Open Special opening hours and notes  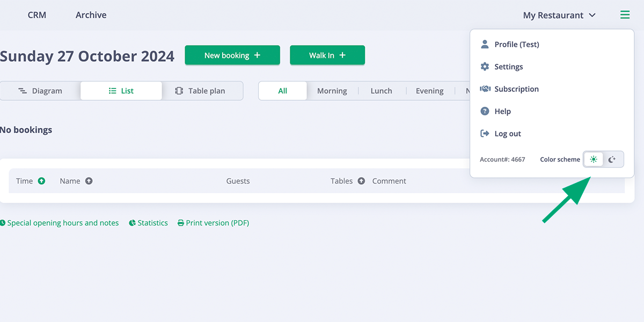pos(60,223)
